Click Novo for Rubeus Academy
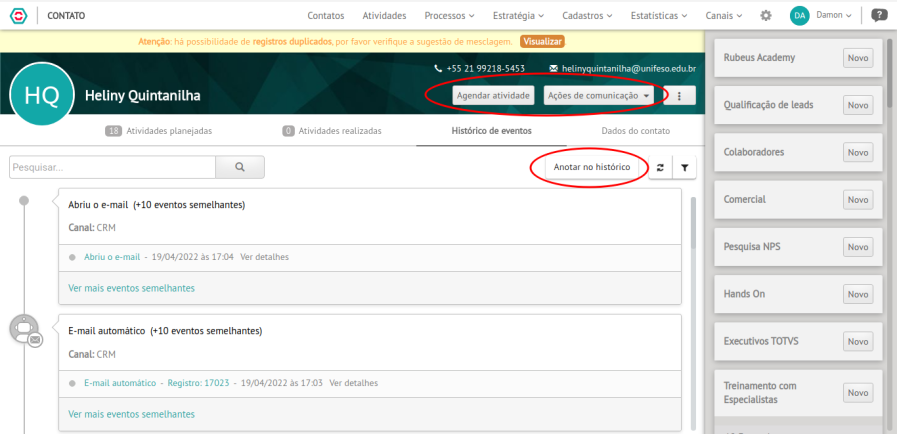Screen dimensions: 897x434 point(858,58)
